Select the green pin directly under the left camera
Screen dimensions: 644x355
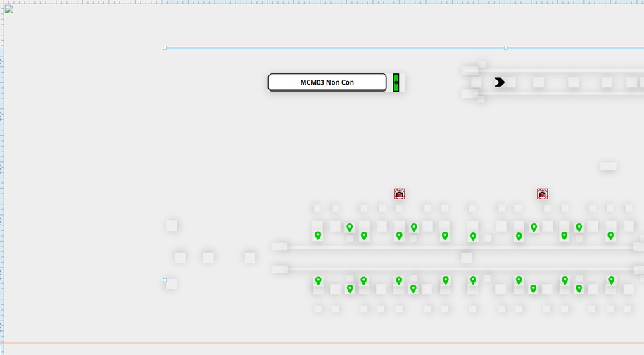coord(399,236)
